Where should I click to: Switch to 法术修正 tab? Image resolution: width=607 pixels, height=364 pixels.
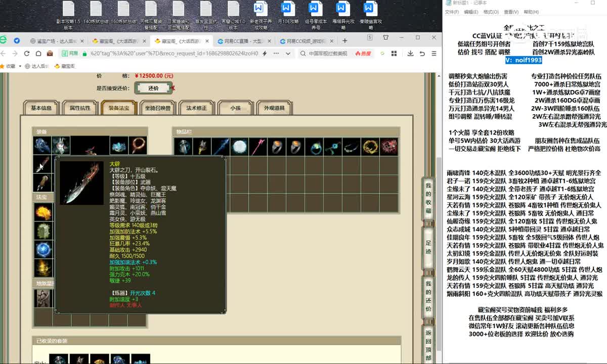[x=196, y=108]
